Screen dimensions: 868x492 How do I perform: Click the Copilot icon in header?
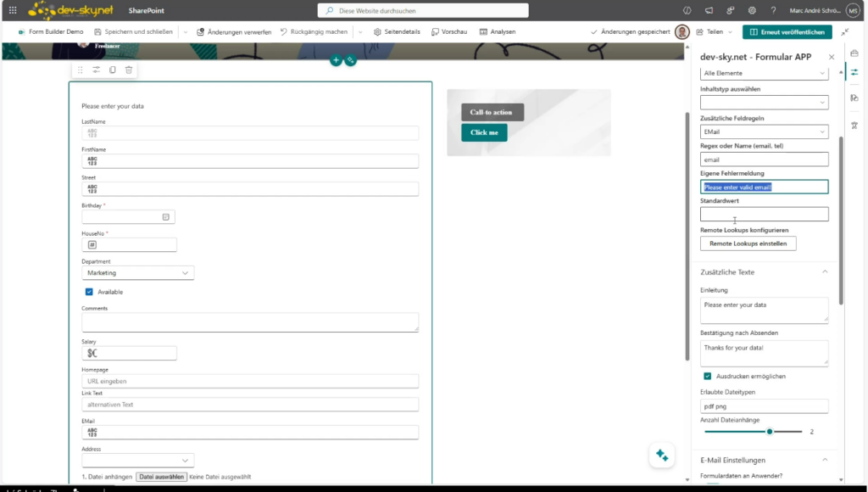click(687, 10)
